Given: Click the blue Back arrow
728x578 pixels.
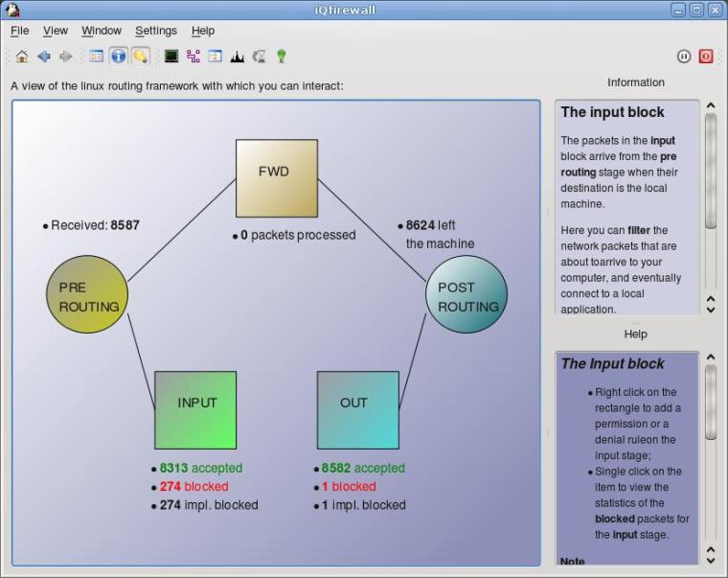Looking at the screenshot, I should tap(44, 57).
